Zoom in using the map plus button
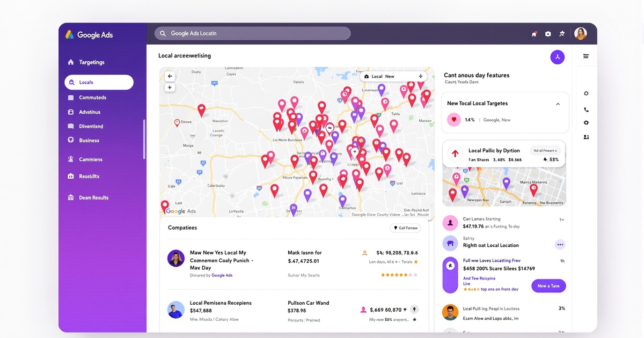The width and height of the screenshot is (644, 338). click(x=170, y=87)
